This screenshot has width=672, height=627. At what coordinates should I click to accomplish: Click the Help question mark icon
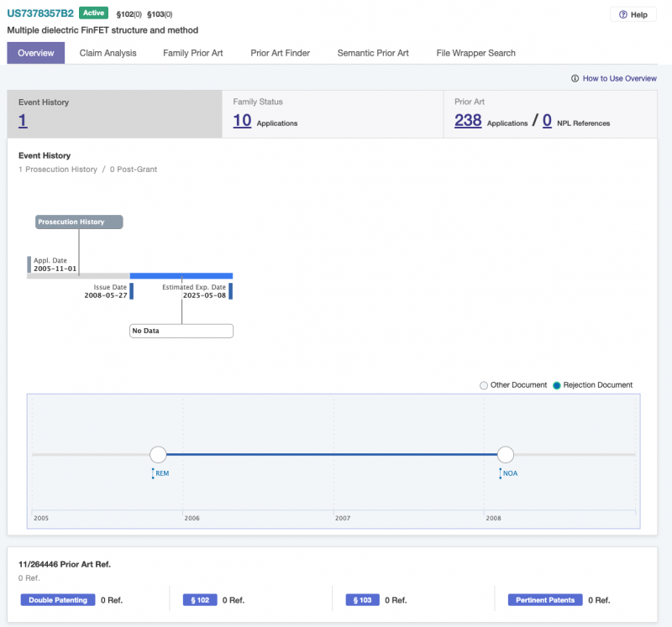click(623, 14)
